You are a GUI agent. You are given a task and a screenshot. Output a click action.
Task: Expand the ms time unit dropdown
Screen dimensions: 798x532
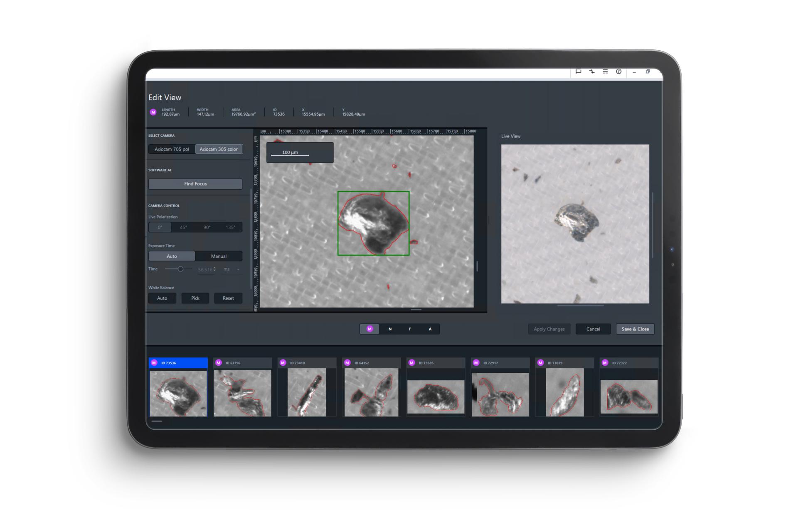pos(238,270)
